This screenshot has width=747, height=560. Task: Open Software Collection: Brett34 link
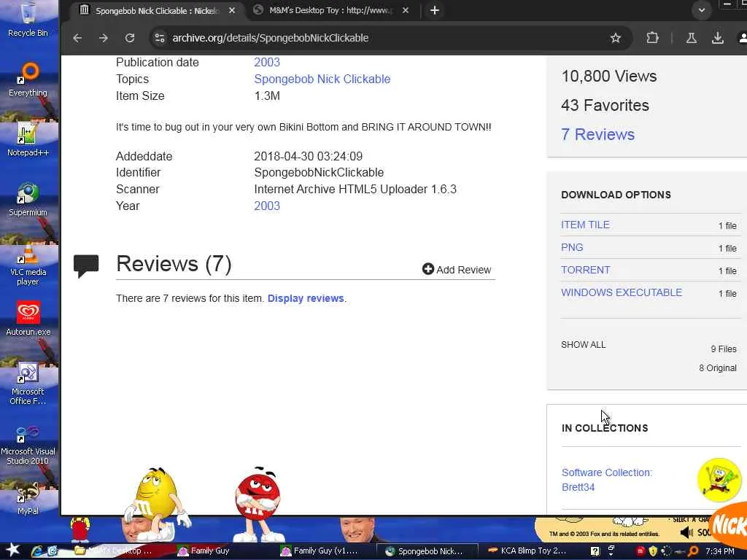(x=607, y=480)
